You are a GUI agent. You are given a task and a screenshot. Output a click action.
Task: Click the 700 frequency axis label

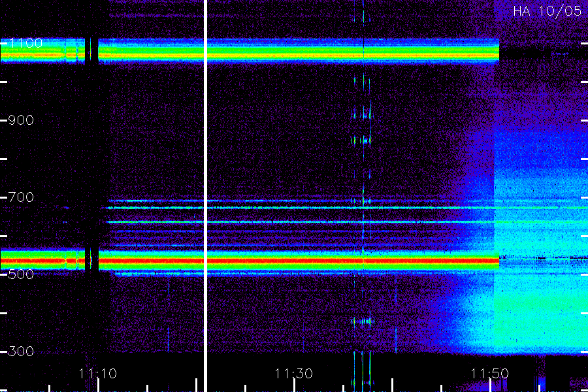[21, 197]
